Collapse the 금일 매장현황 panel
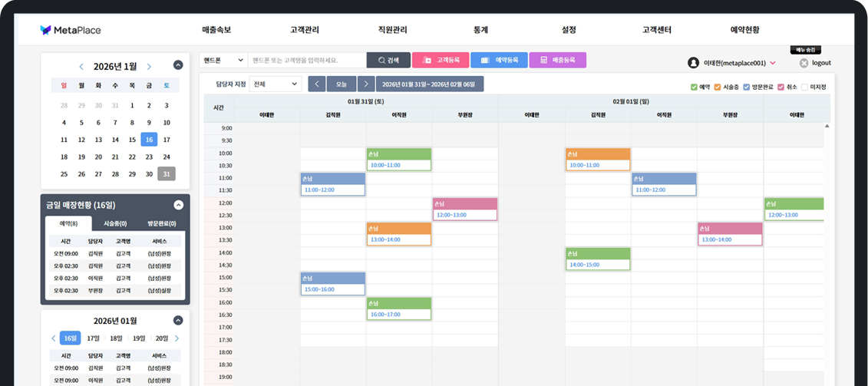Image resolution: width=868 pixels, height=386 pixels. pos(178,205)
